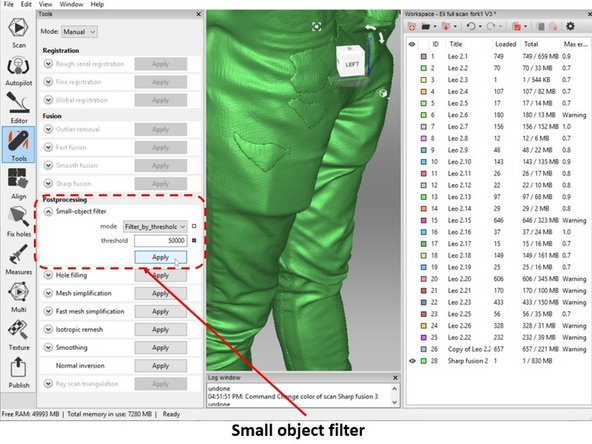Expand the Isotropic remesh options
The width and height of the screenshot is (592, 444).
(x=48, y=329)
